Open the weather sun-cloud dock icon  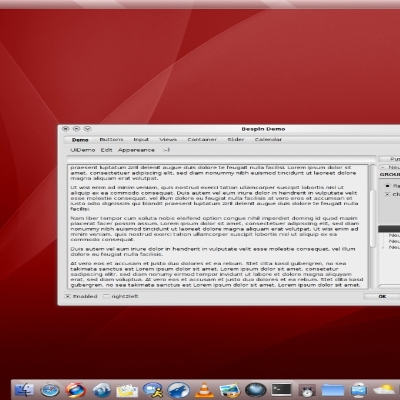(x=384, y=389)
